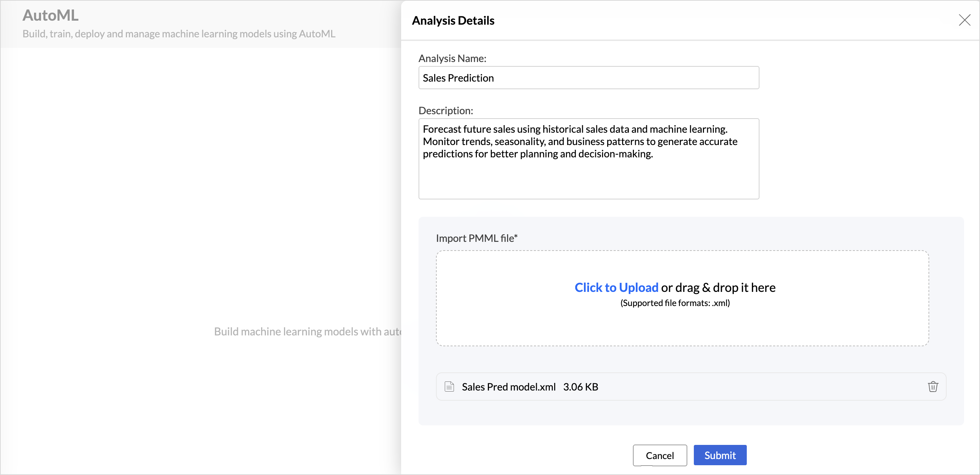This screenshot has width=980, height=475.
Task: Click the Import PMML file label
Action: (476, 238)
